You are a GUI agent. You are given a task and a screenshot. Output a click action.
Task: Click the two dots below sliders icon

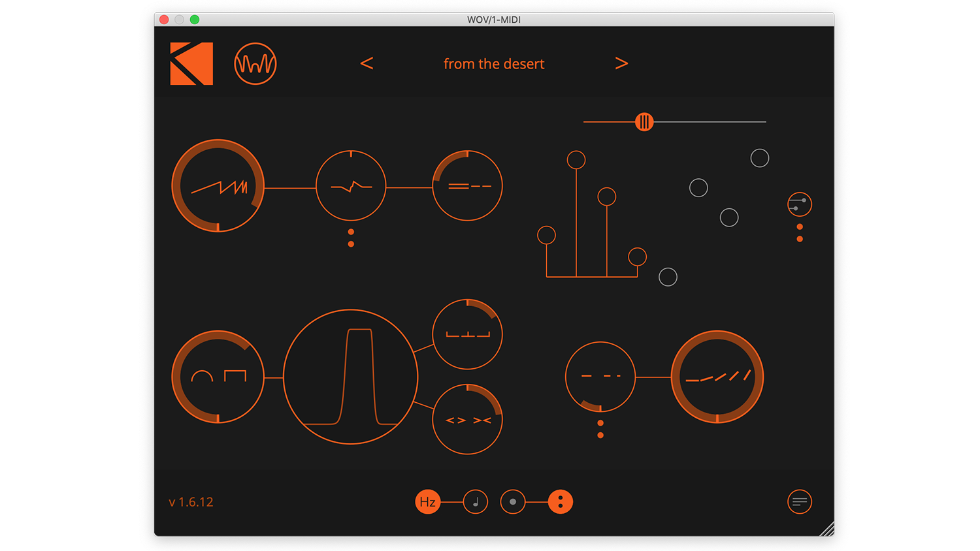point(800,233)
